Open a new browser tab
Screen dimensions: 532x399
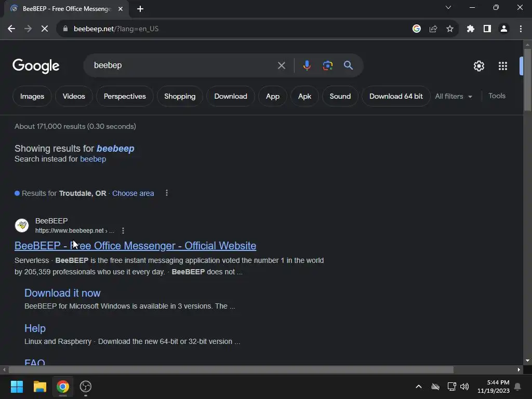tap(140, 9)
